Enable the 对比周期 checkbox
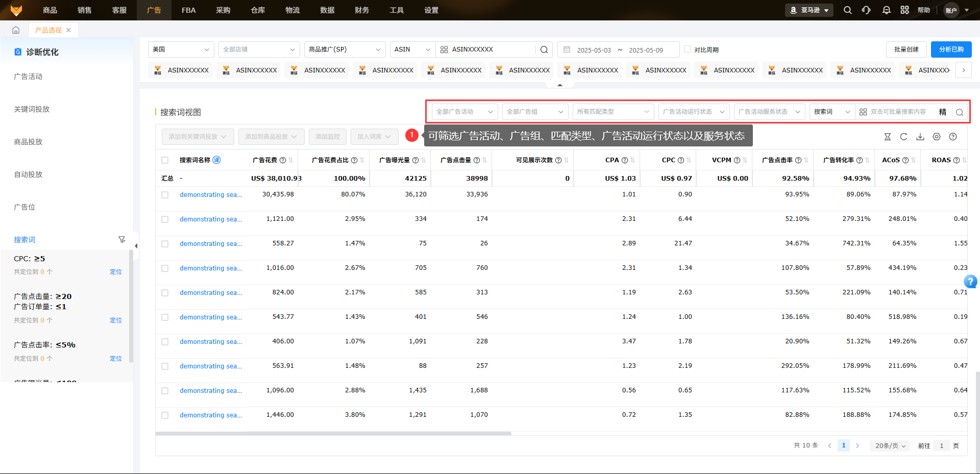Screen dimensions: 980x474 tap(688, 49)
